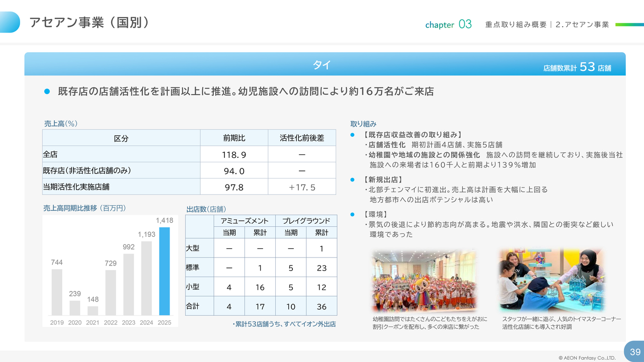Click the blue bullet next to 【新規出店】
The height and width of the screenshot is (362, 644).
[x=353, y=179]
